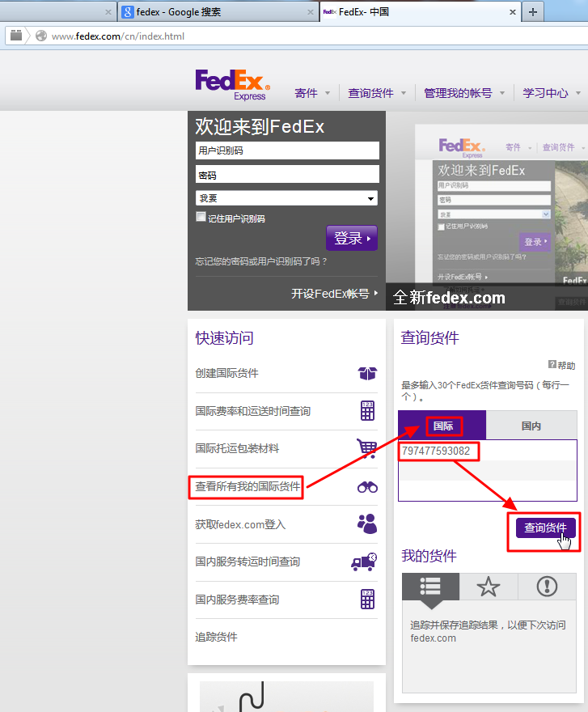This screenshot has height=712, width=588.
Task: Select the 国内 tracking tab
Action: pyautogui.click(x=531, y=426)
